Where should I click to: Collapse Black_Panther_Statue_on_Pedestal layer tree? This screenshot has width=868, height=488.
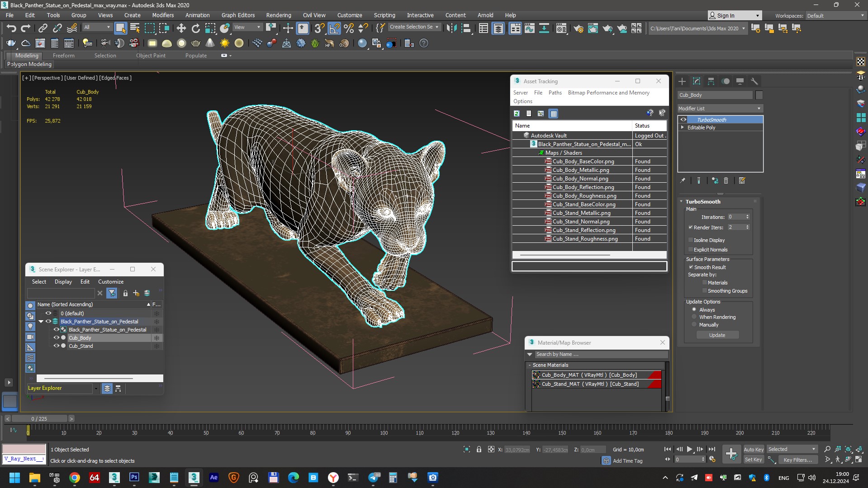(x=41, y=322)
